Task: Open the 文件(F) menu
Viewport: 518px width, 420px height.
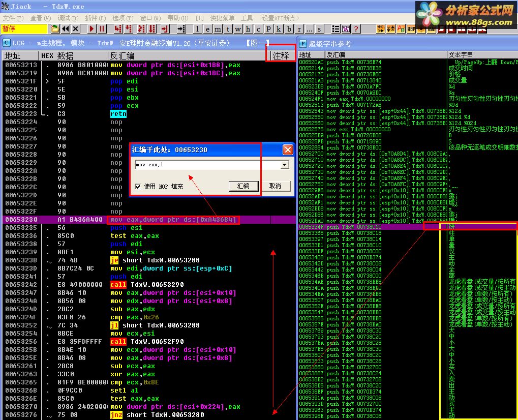Action: point(13,18)
